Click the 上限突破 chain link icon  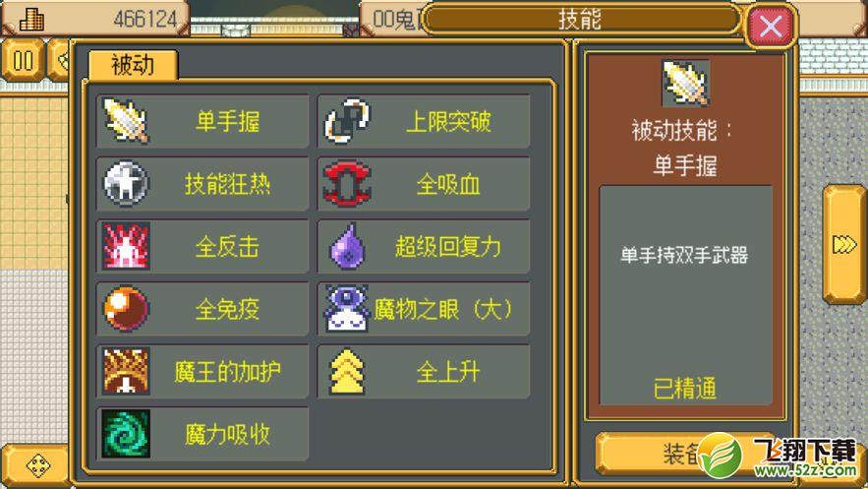pos(347,121)
